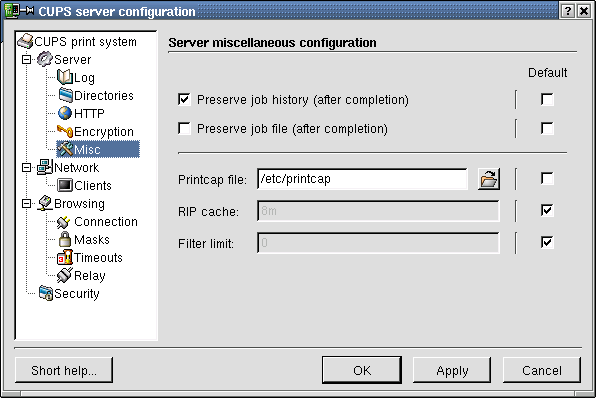This screenshot has height=398, width=596.
Task: Browse for printcap file with folder icon
Action: coord(489,179)
